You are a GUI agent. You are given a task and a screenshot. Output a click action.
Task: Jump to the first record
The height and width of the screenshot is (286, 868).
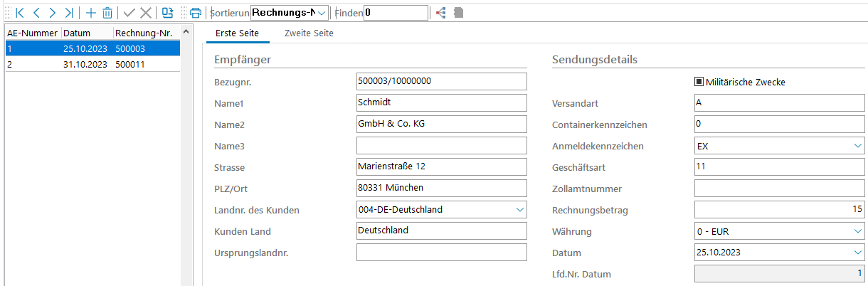20,13
